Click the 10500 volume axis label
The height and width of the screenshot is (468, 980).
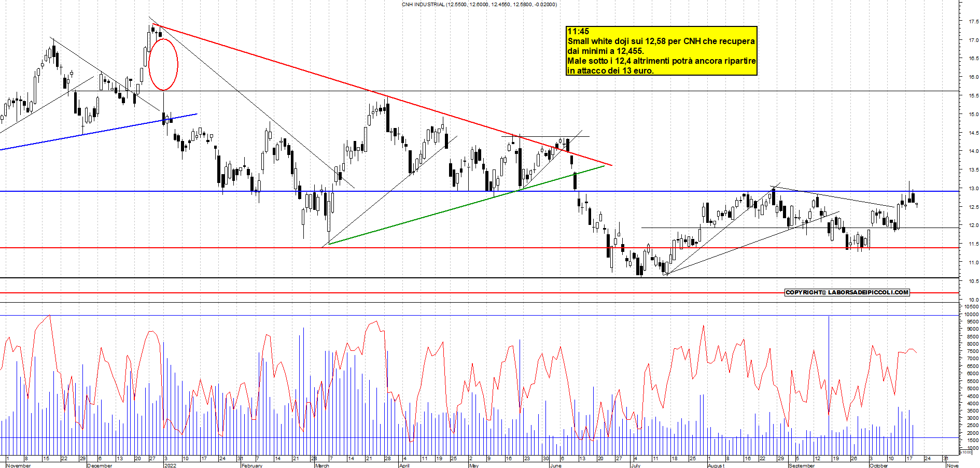971,307
